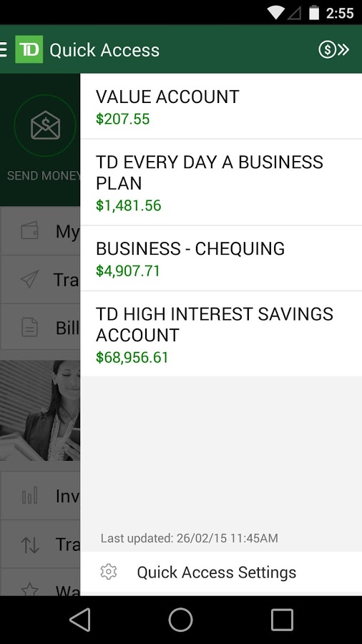The width and height of the screenshot is (362, 644).
Task: Close Quick Access with the dollar arrows icon
Action: click(x=333, y=49)
